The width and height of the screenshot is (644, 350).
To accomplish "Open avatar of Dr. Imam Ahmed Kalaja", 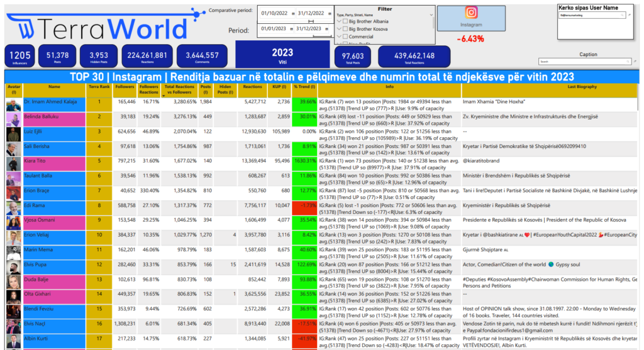I will [14, 104].
